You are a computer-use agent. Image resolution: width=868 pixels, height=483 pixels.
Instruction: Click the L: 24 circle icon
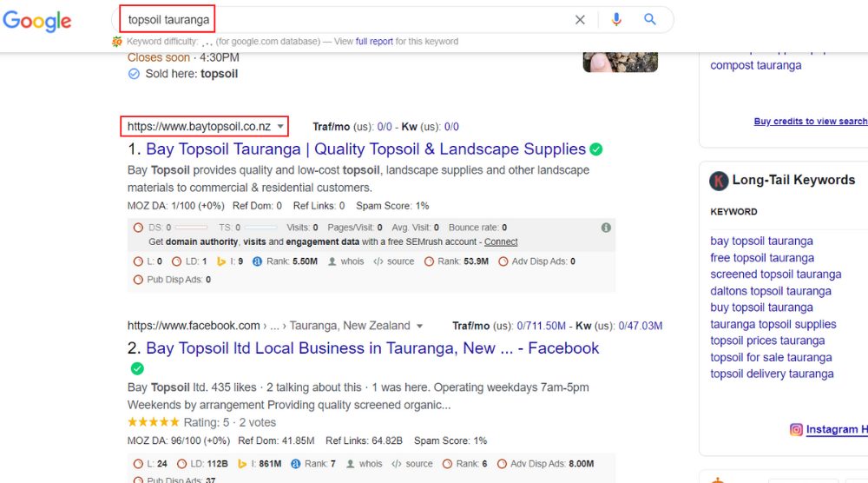tap(138, 464)
